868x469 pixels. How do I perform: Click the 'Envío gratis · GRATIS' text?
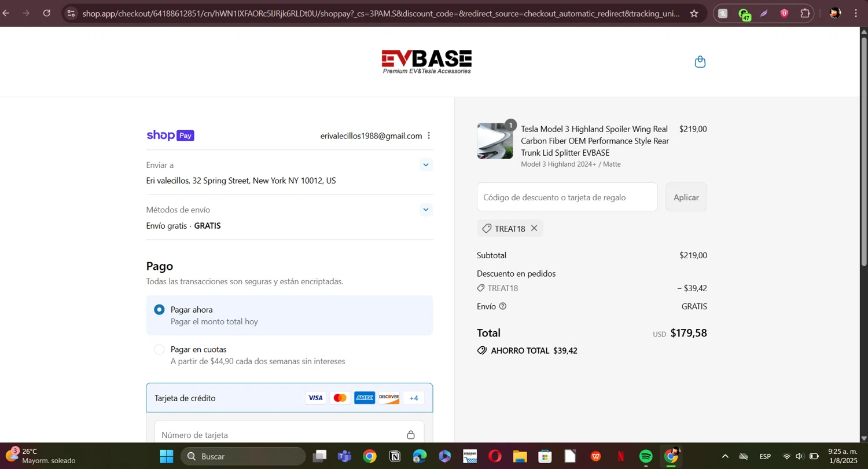click(183, 226)
